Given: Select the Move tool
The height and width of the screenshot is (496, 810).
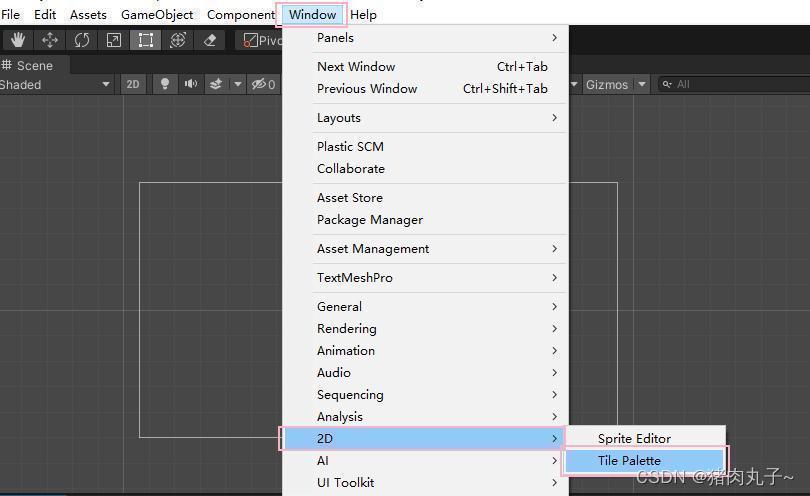Looking at the screenshot, I should [x=50, y=40].
